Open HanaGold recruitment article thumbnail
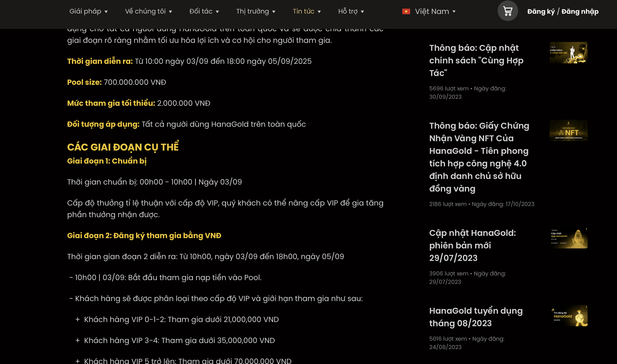Viewport: 617px width, 364px height. click(x=568, y=316)
